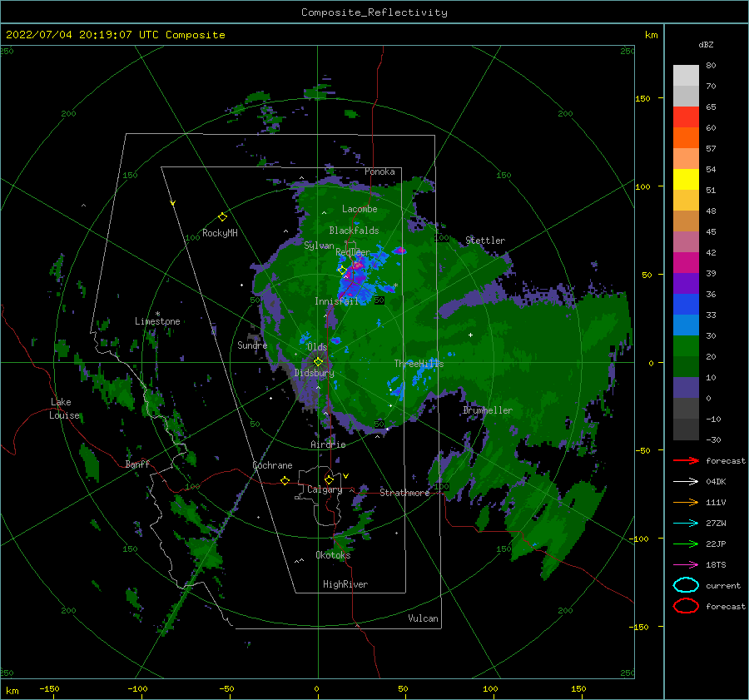Image resolution: width=749 pixels, height=700 pixels.
Task: Click the Olds label
Action: [317, 347]
